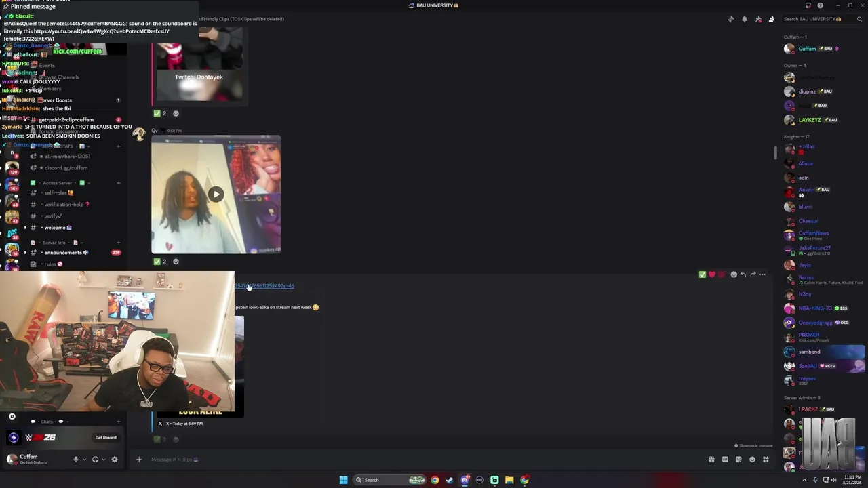Image resolution: width=868 pixels, height=488 pixels.
Task: React with red heart on hovered message
Action: click(711, 274)
